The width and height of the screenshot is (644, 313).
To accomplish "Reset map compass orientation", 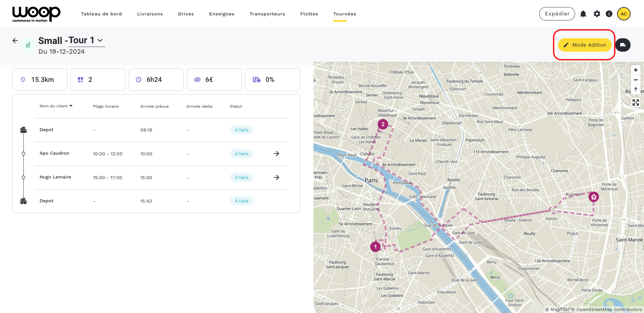I will (635, 89).
